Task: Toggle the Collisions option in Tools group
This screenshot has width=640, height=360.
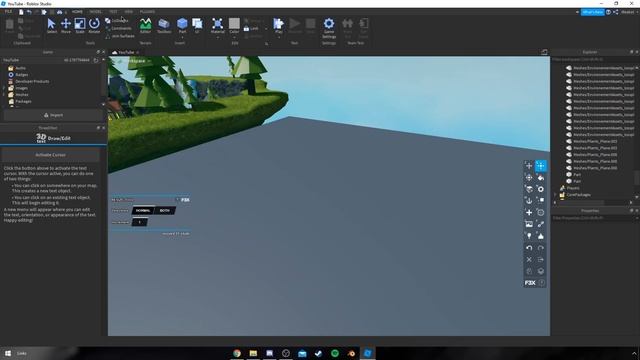Action: [x=117, y=20]
